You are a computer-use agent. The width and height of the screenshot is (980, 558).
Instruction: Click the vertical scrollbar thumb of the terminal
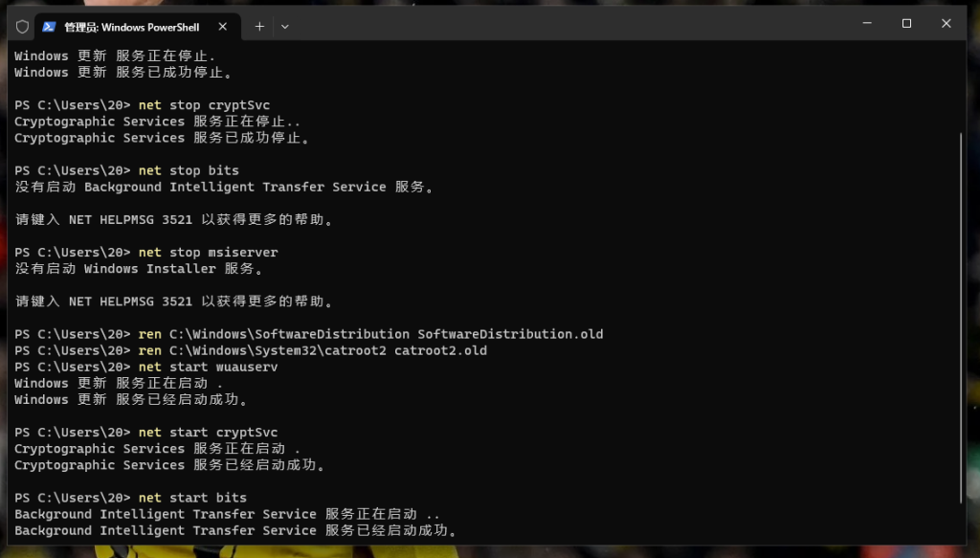(961, 318)
